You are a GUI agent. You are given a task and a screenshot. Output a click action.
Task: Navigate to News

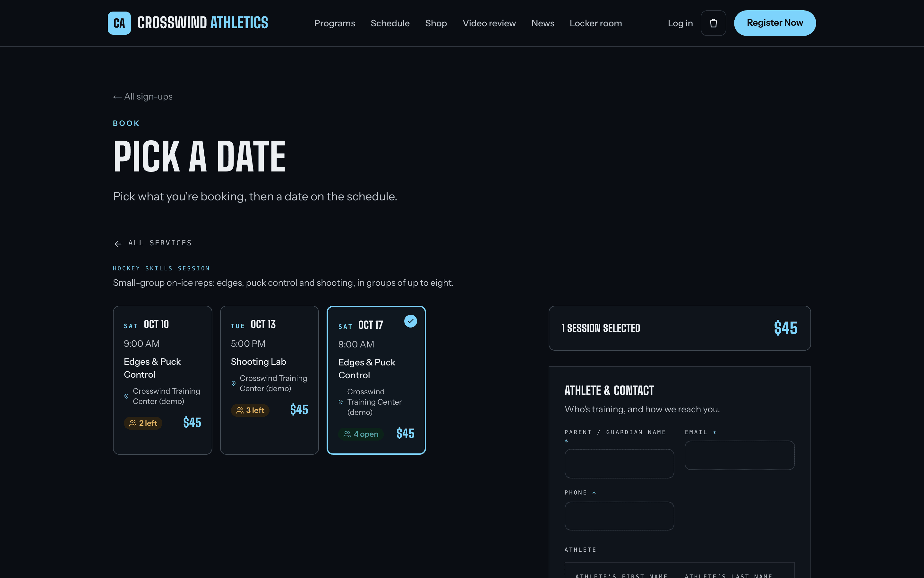click(x=543, y=23)
